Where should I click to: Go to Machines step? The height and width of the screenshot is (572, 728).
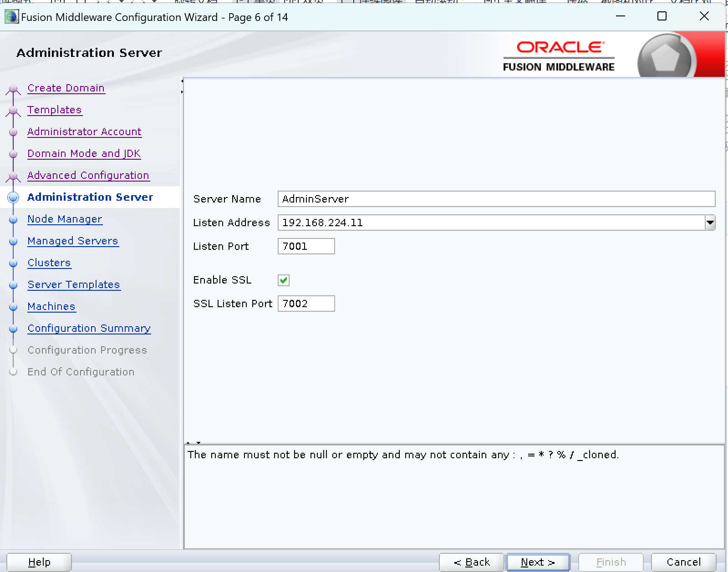pos(51,306)
